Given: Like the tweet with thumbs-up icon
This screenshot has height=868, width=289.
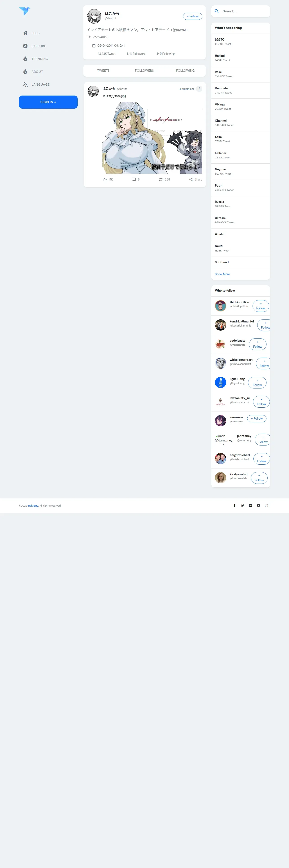Looking at the screenshot, I should [105, 180].
